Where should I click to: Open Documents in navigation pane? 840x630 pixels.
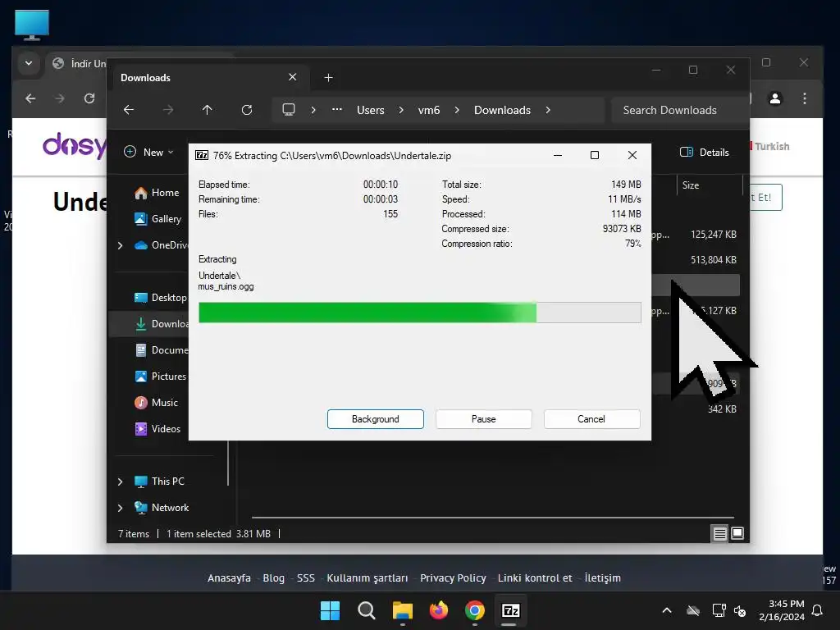pos(162,350)
